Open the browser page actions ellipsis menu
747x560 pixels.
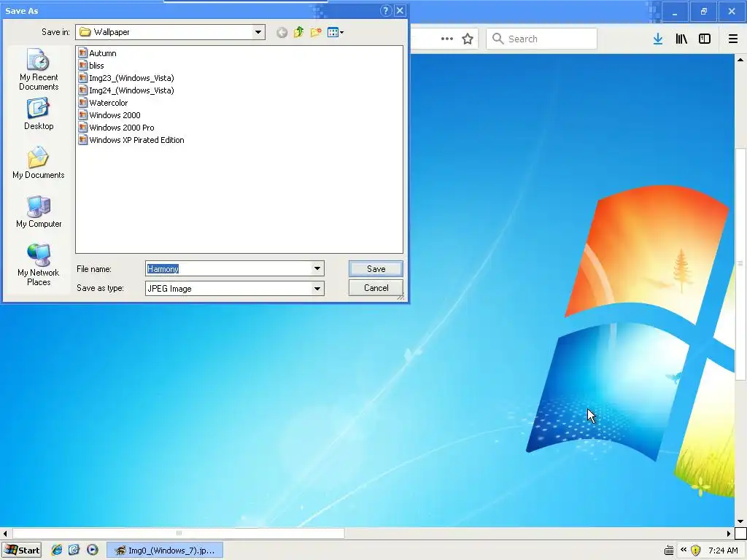click(447, 39)
